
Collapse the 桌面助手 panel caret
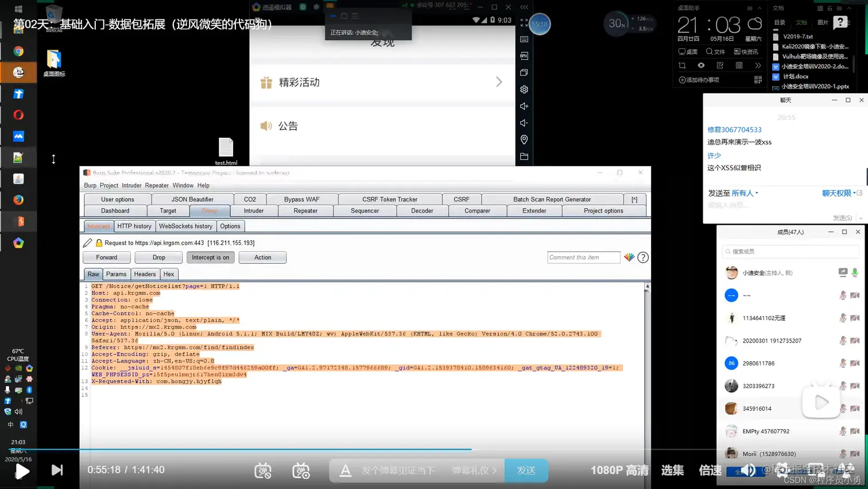[759, 8]
